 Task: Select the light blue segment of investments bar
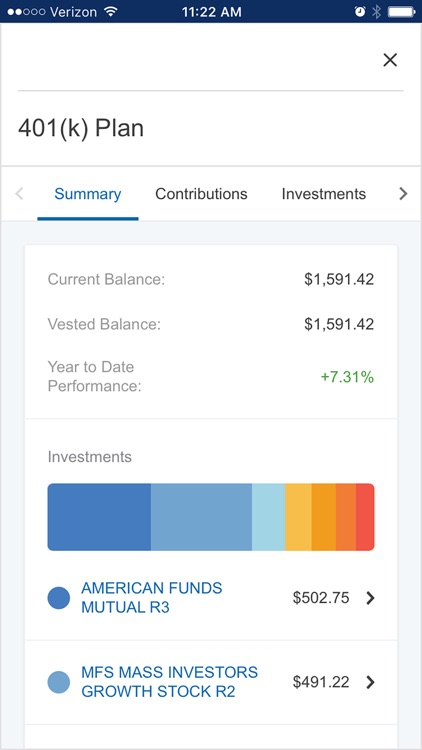(x=268, y=517)
